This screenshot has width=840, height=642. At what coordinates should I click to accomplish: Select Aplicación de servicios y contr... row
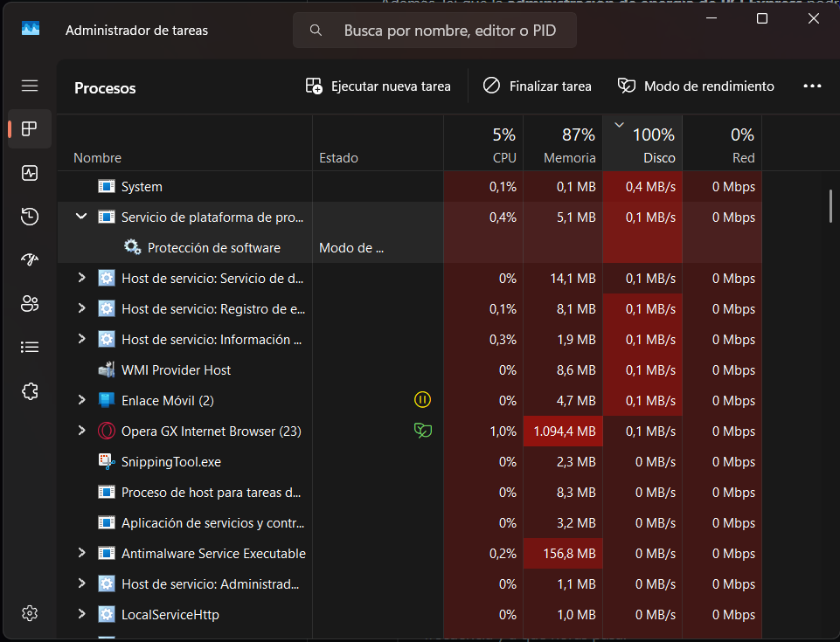(410, 522)
